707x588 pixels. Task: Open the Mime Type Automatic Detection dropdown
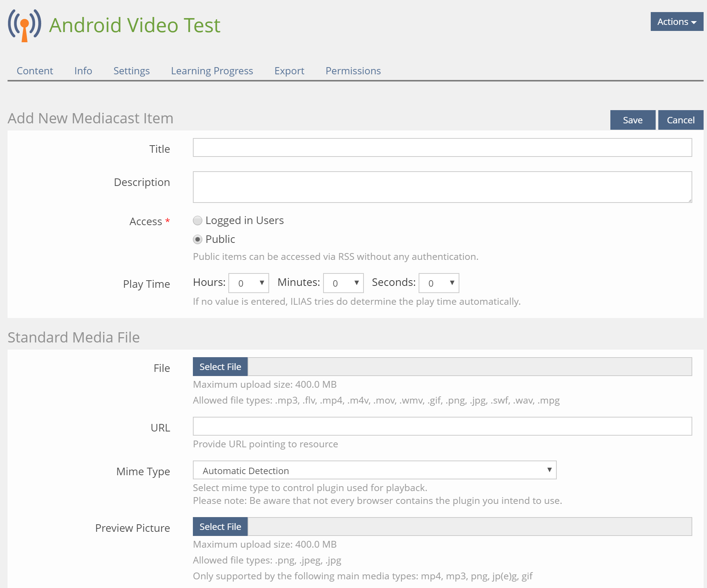(374, 470)
